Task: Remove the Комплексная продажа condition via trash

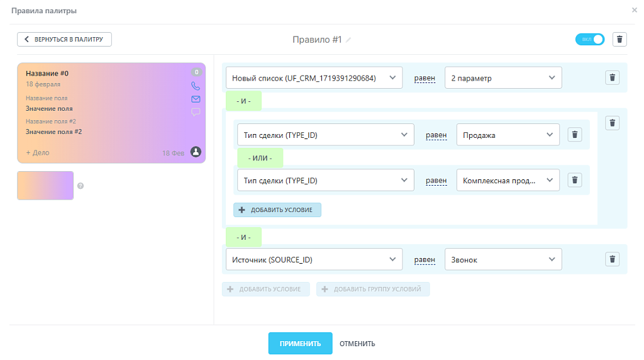Action: 574,180
